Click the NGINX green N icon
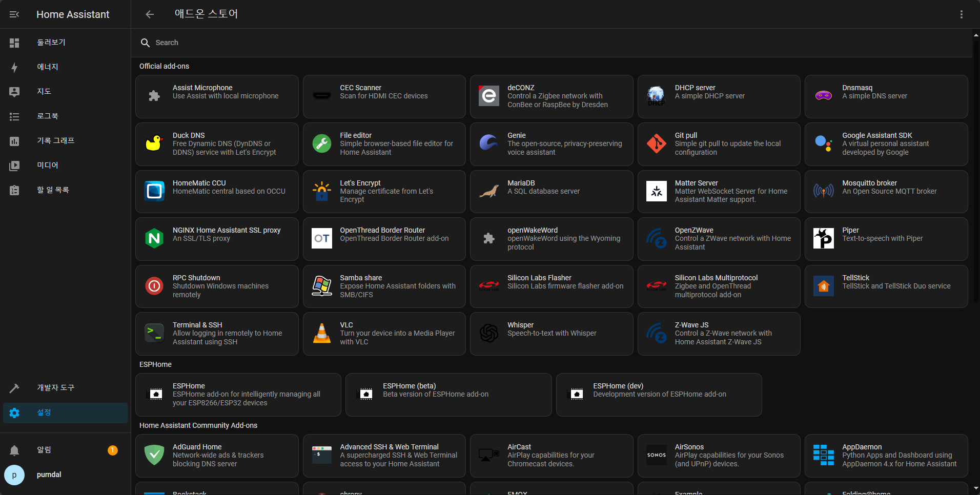980x495 pixels. point(154,238)
